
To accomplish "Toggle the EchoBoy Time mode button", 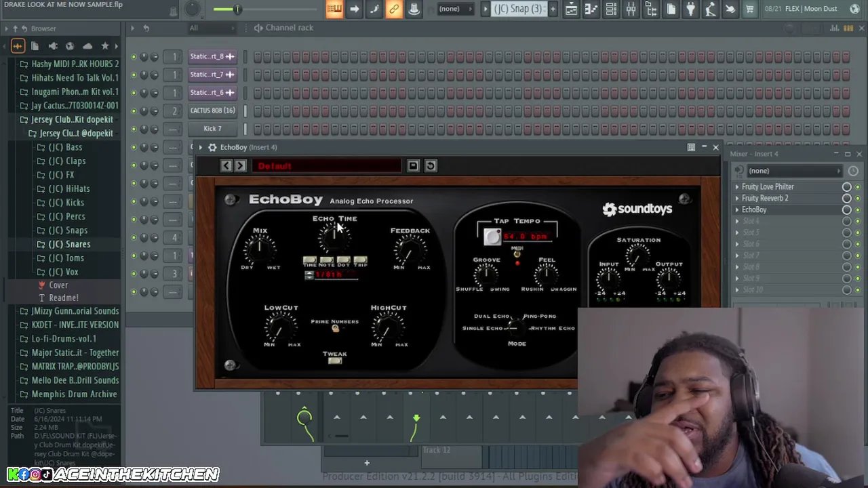I will [x=309, y=260].
